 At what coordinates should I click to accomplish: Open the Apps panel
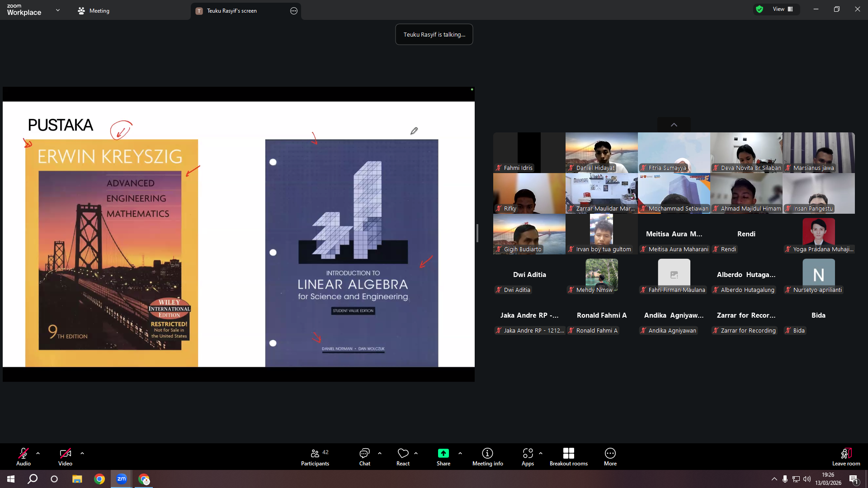tap(528, 457)
